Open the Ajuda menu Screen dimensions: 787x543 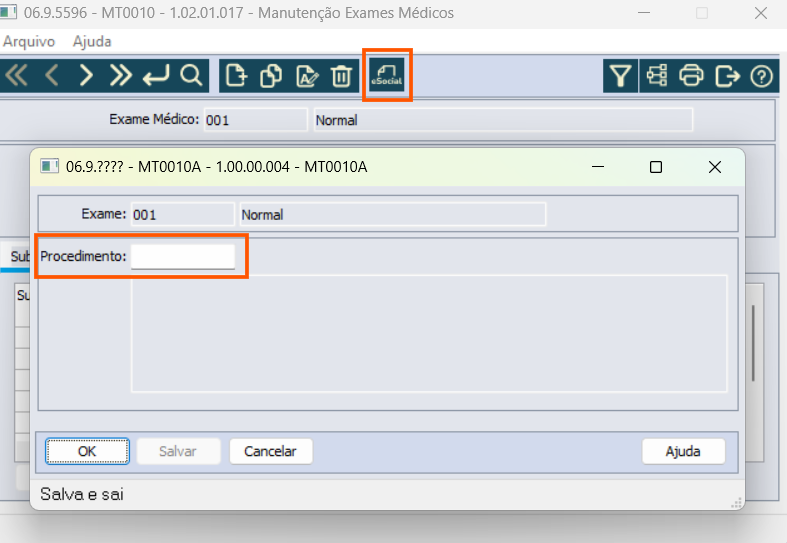92,42
